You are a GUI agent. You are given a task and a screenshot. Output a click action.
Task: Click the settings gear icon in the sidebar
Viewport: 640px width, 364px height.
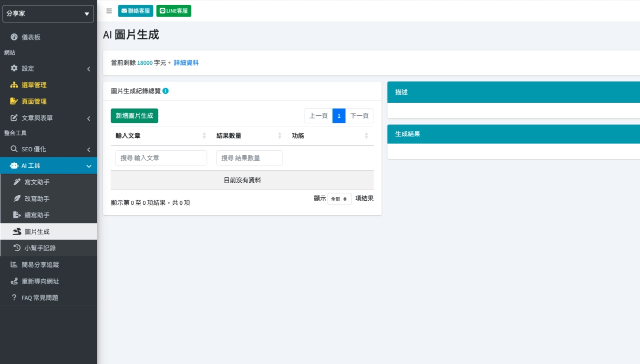tap(14, 68)
